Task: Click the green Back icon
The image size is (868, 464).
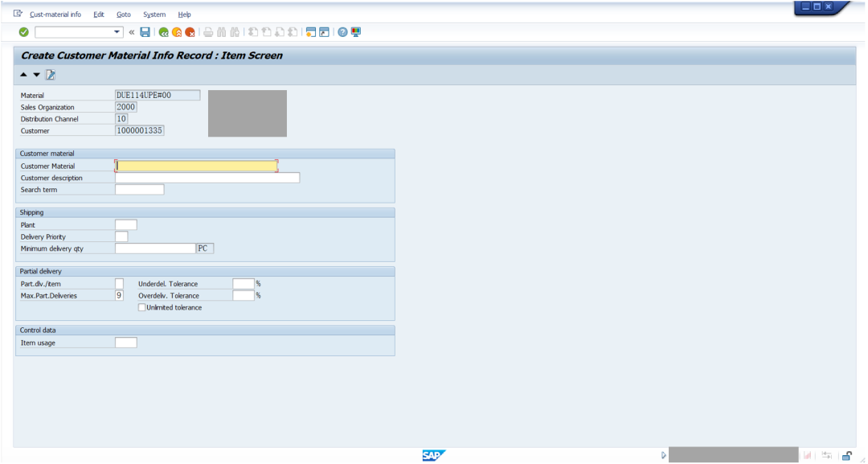Action: click(x=163, y=33)
